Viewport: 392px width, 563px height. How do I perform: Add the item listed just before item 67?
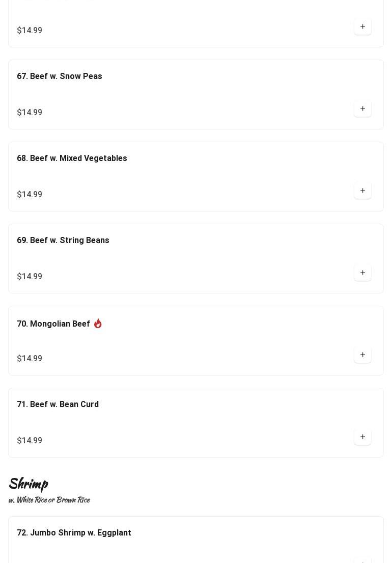[x=362, y=26]
